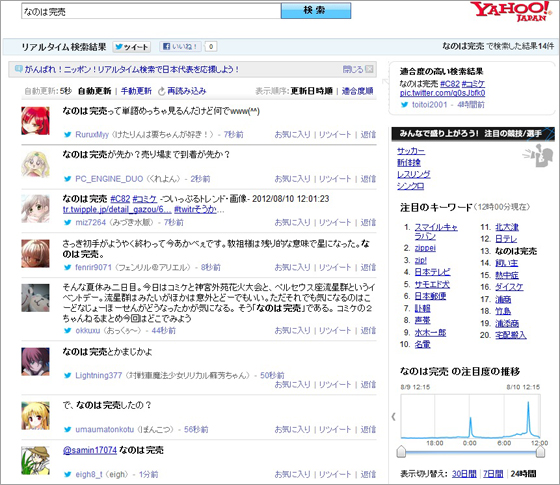Click the 再読み込み reload icon
The width and height of the screenshot is (560, 485).
click(x=162, y=91)
